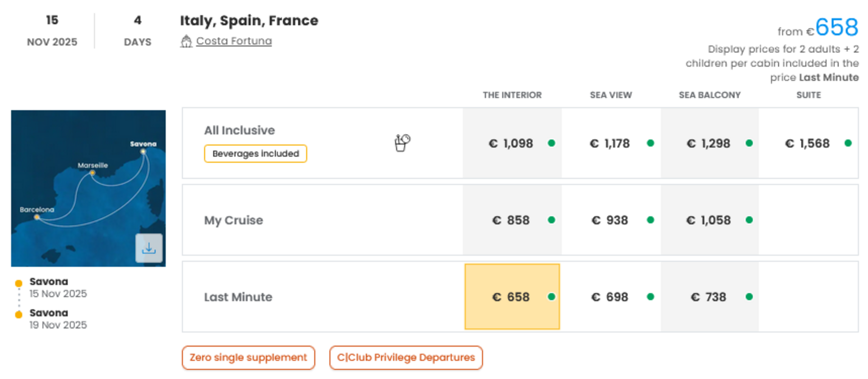Click the Beverages included badge

(255, 153)
